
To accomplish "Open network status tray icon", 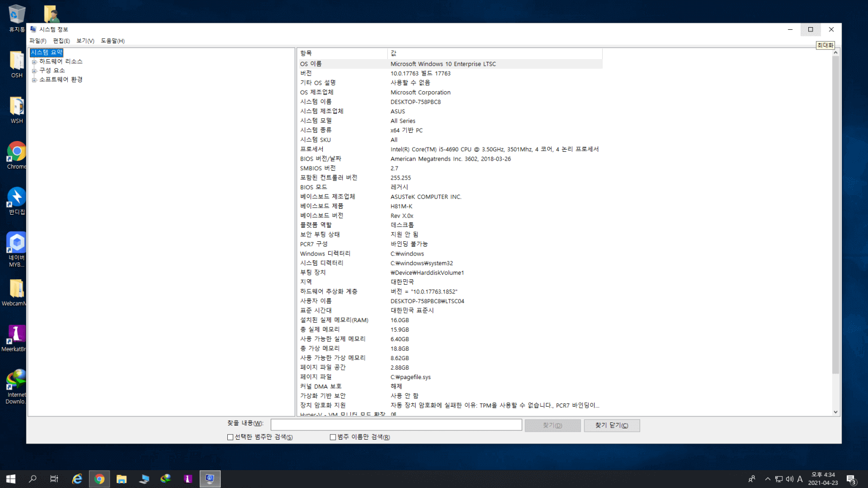I will point(778,479).
